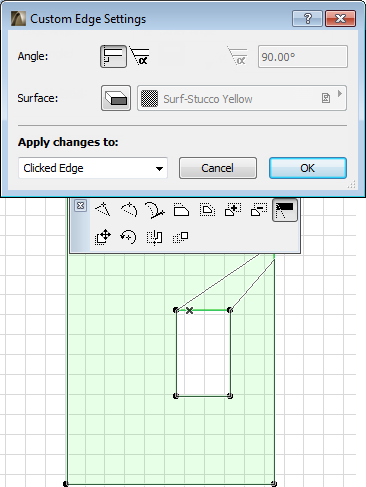Open help with the question mark button
The image size is (366, 487).
pyautogui.click(x=307, y=18)
